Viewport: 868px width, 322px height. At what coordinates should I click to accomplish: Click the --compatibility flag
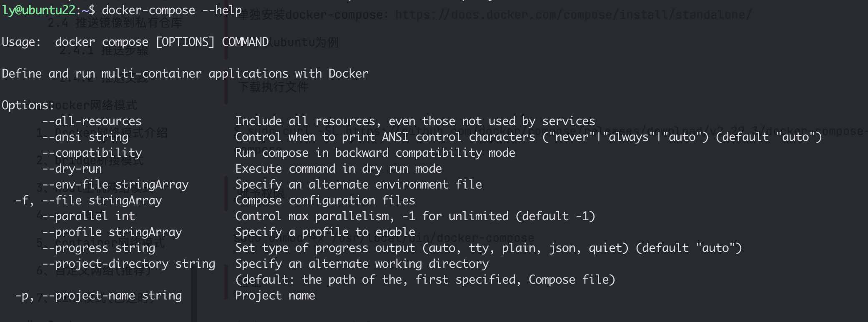pos(92,153)
